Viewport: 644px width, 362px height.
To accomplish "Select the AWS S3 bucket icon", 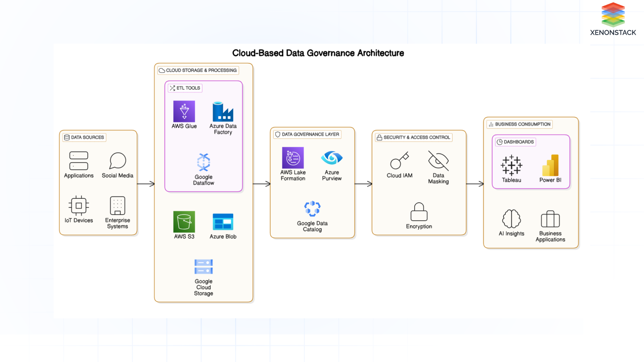I will 184,222.
